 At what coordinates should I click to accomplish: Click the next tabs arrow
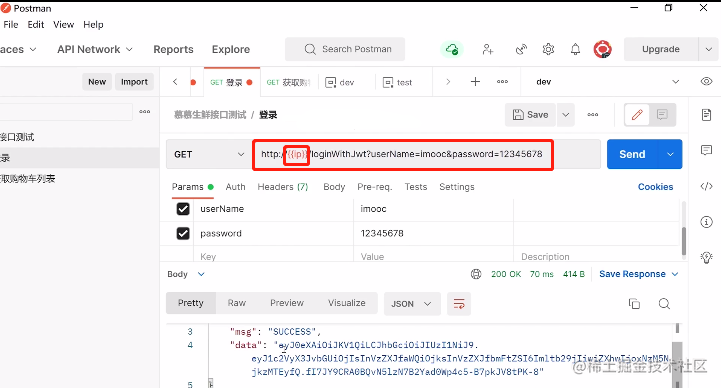(x=448, y=82)
